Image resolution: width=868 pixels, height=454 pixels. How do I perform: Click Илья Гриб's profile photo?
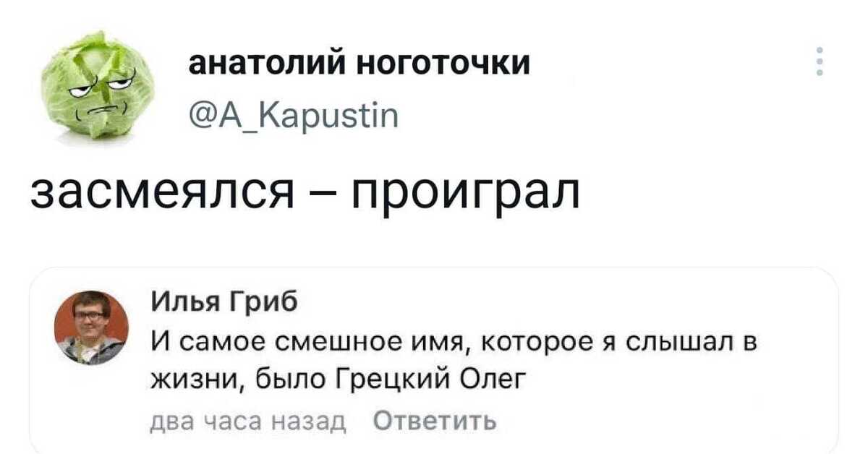(92, 327)
